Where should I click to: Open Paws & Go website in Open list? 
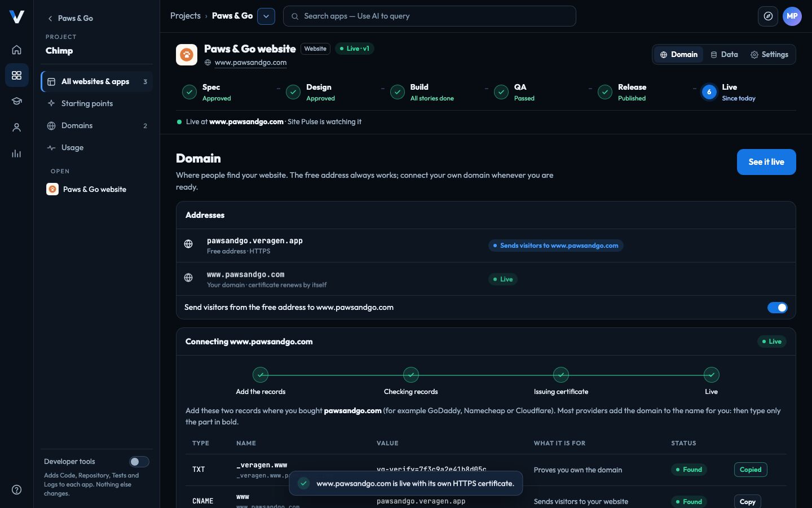(x=97, y=189)
